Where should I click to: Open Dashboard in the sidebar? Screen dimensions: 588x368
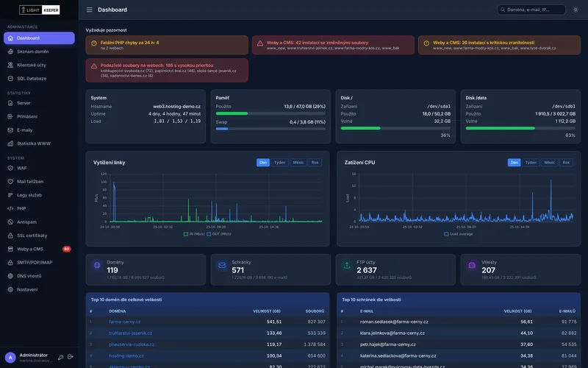click(39, 38)
